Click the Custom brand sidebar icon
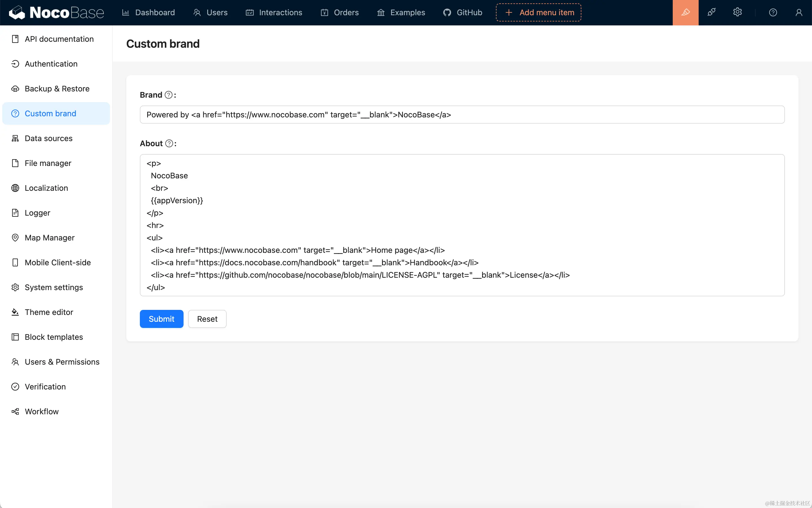Viewport: 812px width, 508px height. 15,113
